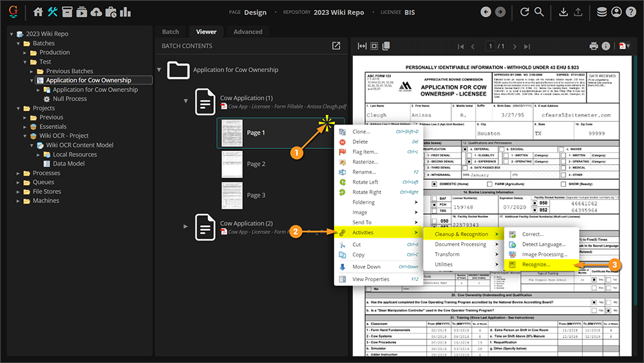Open the PDF format dropdown arrow
This screenshot has height=363, width=644.
(x=627, y=46)
